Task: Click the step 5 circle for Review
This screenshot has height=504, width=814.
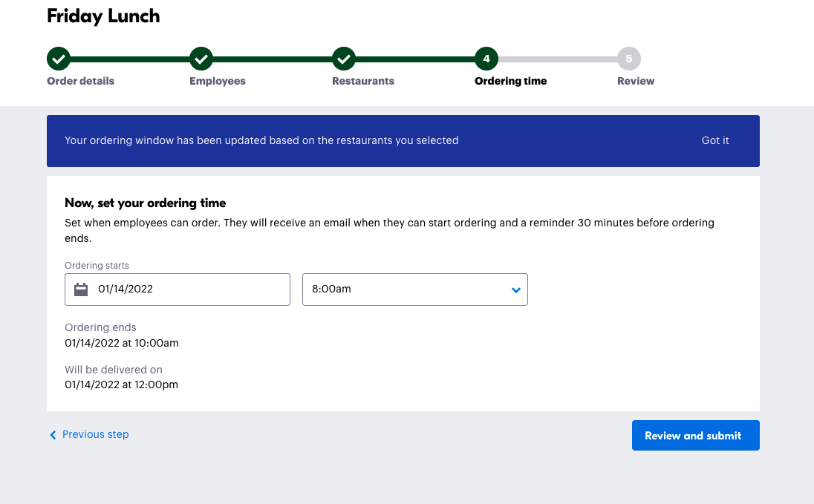Action: point(628,59)
